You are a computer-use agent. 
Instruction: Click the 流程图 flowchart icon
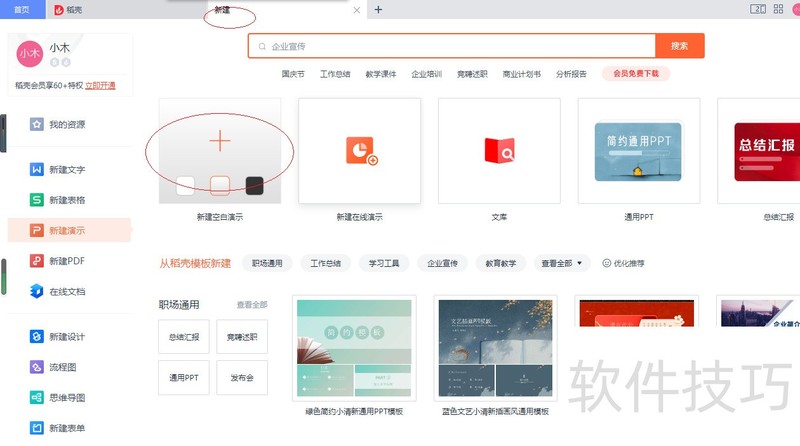pyautogui.click(x=37, y=367)
